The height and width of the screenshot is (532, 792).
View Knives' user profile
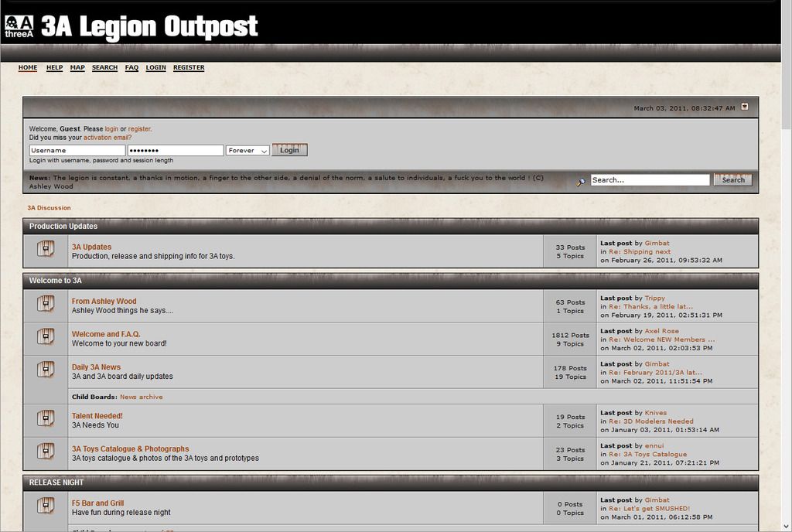[656, 413]
